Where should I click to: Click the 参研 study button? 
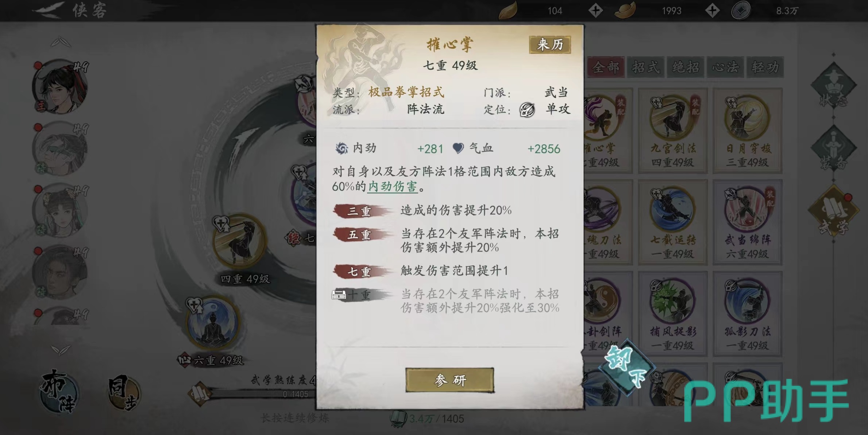click(450, 380)
